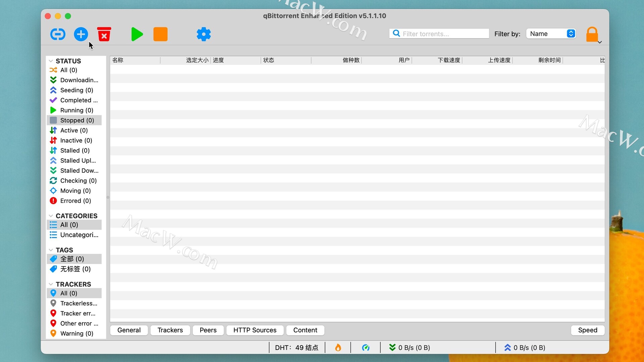Select the 无标签 (0) tag
The image size is (644, 362).
click(74, 269)
